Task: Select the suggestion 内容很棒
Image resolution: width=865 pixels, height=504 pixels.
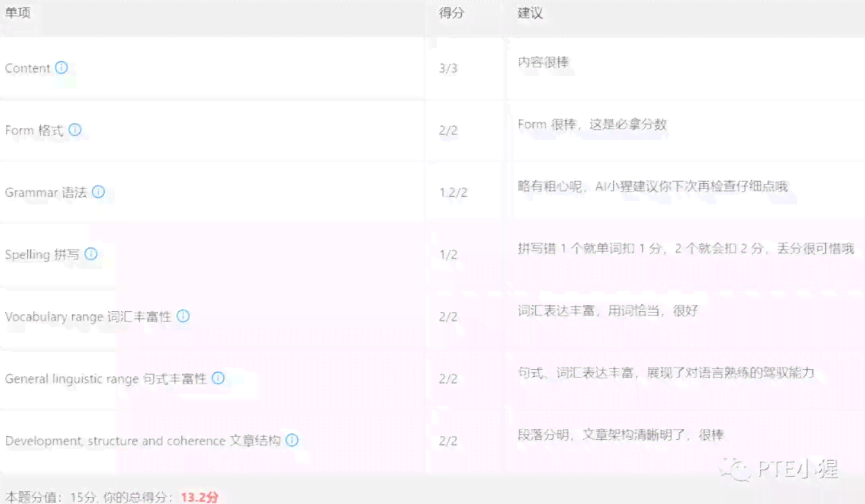Action: click(543, 62)
